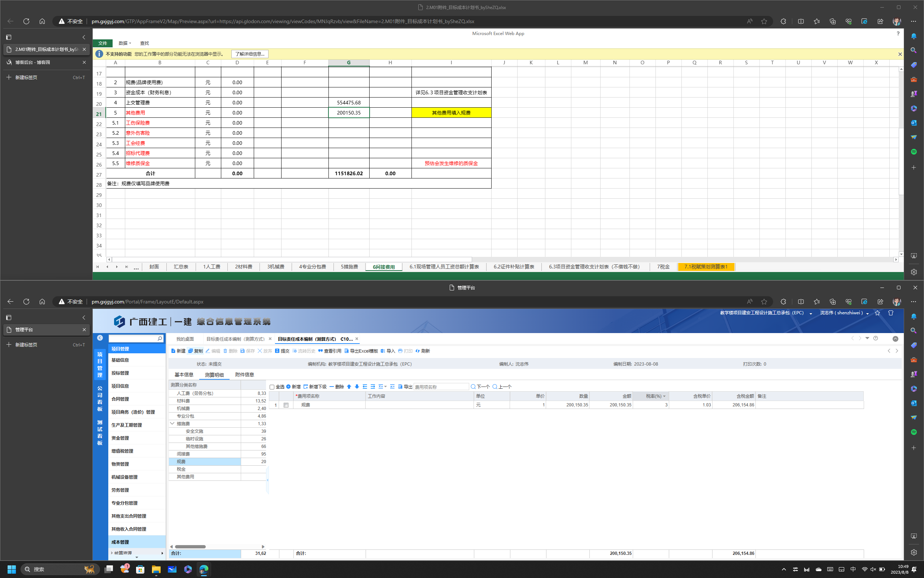Tick checkbox for 规费 row in grid
924x578 pixels.
[x=286, y=405]
